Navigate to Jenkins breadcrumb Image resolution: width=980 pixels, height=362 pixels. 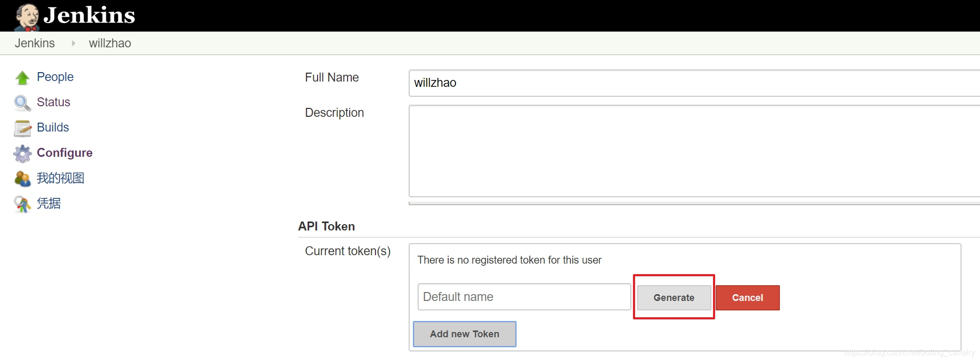point(35,43)
